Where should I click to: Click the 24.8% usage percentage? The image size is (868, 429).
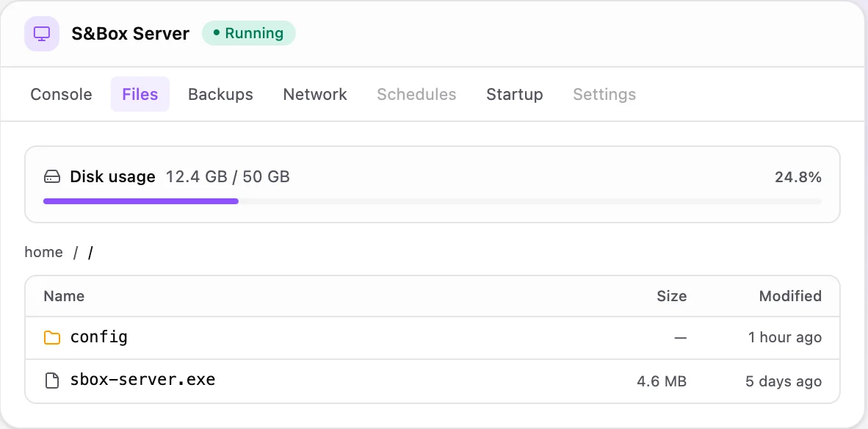(x=798, y=177)
